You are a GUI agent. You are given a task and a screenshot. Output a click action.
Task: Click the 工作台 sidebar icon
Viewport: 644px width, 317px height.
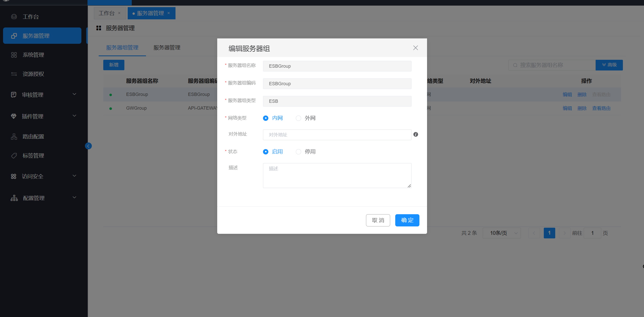(x=14, y=17)
